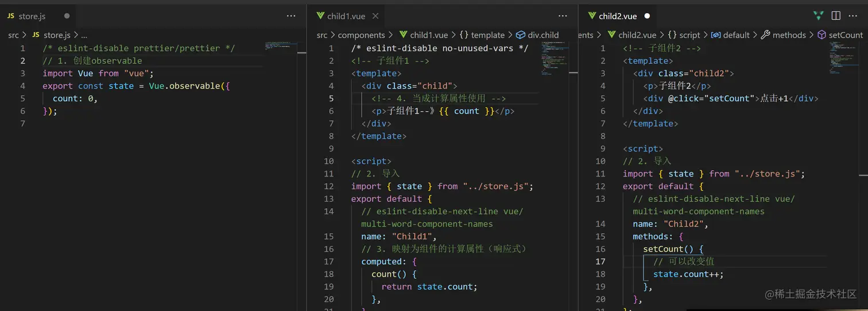
Task: Click 'state.count++;' in child2.vue
Action: pos(688,274)
